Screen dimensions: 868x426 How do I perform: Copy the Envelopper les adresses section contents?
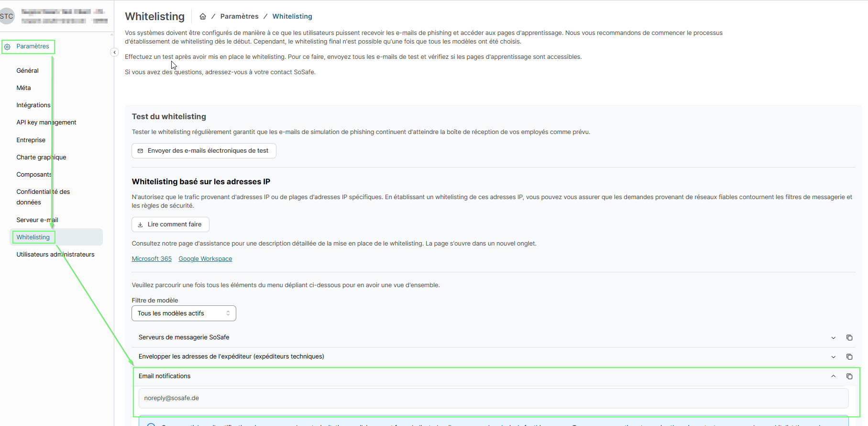[x=849, y=357]
